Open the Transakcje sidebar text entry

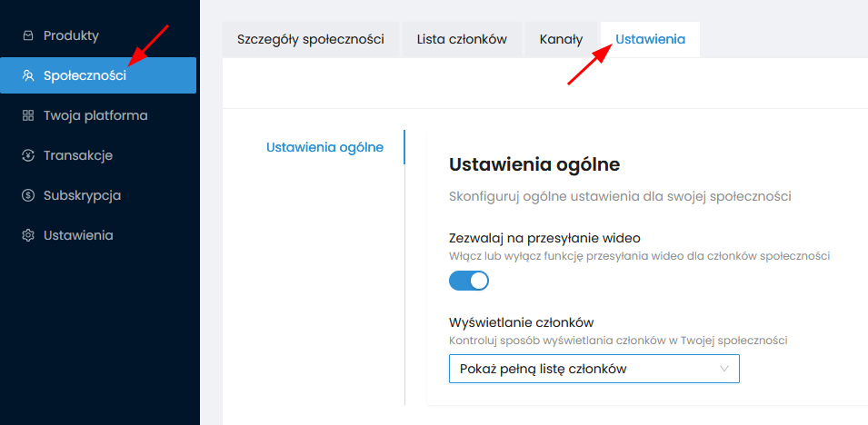tap(78, 155)
